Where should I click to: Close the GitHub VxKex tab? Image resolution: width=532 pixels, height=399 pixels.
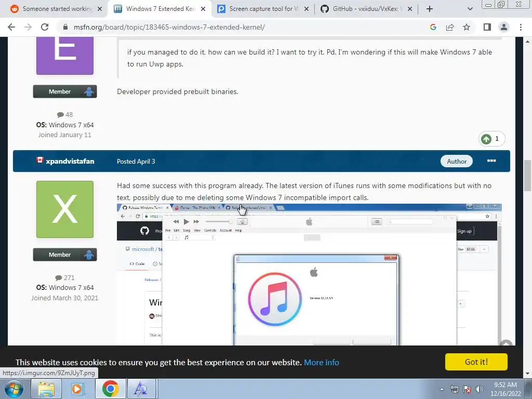(x=410, y=9)
